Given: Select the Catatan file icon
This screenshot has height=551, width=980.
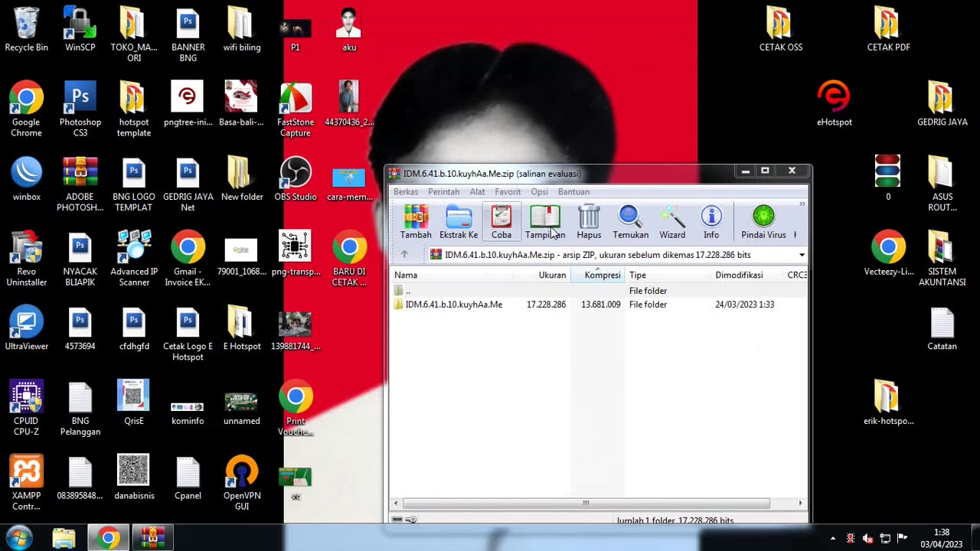Looking at the screenshot, I should click(942, 328).
